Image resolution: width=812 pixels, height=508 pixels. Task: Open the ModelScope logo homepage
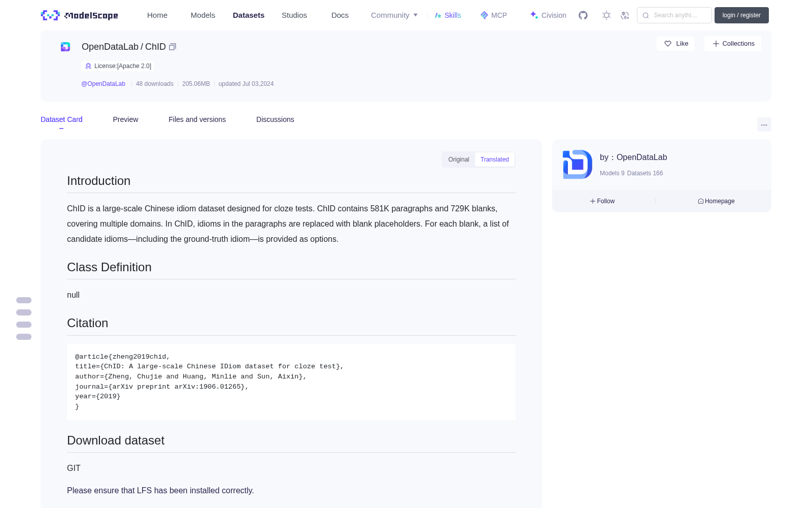click(x=79, y=15)
